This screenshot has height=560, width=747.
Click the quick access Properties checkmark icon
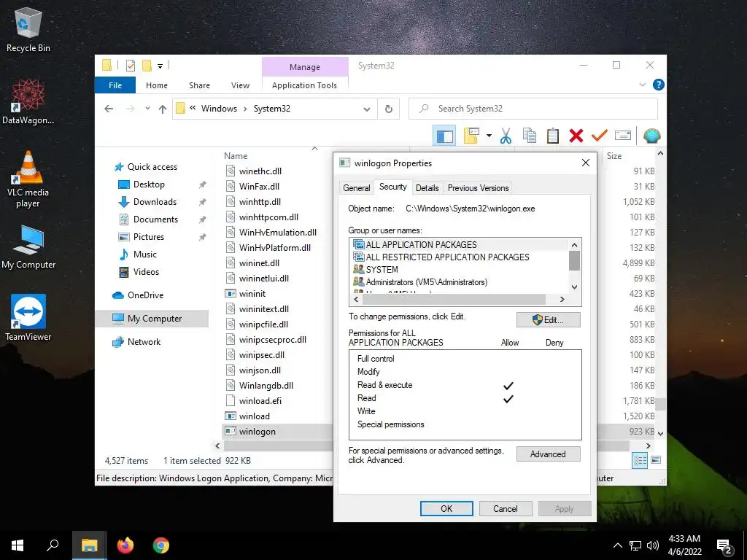click(130, 66)
